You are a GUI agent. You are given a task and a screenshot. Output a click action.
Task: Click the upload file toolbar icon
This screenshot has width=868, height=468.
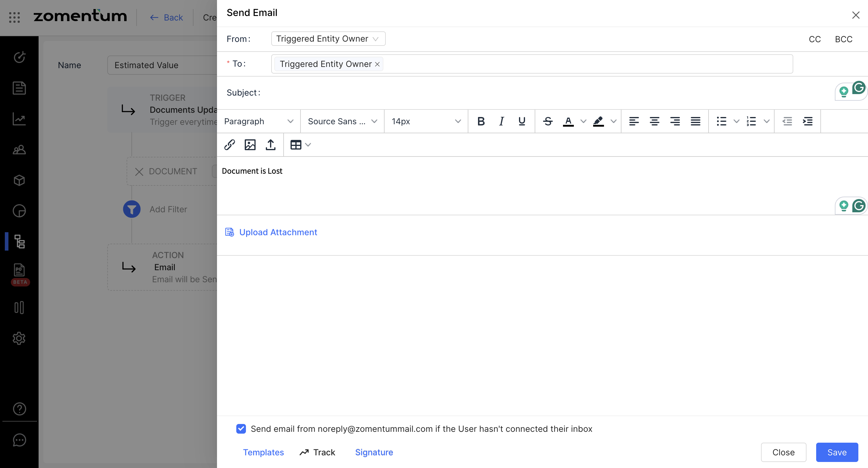(x=271, y=145)
